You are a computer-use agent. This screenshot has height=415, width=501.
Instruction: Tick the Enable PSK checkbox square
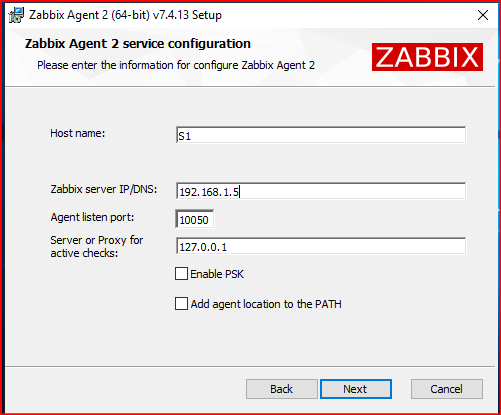point(181,274)
